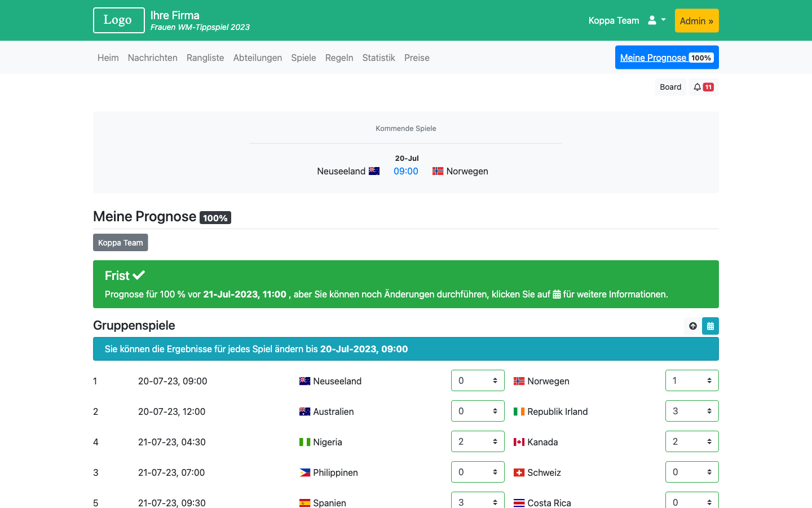Click the Neuseeland flag in match row 1
Image resolution: width=812 pixels, height=508 pixels.
tap(304, 381)
